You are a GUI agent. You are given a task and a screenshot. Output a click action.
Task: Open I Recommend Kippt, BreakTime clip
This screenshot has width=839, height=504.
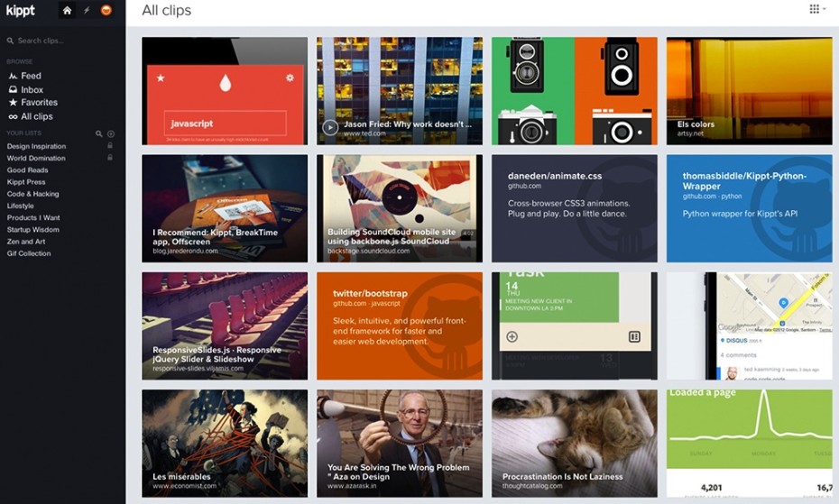pos(225,208)
